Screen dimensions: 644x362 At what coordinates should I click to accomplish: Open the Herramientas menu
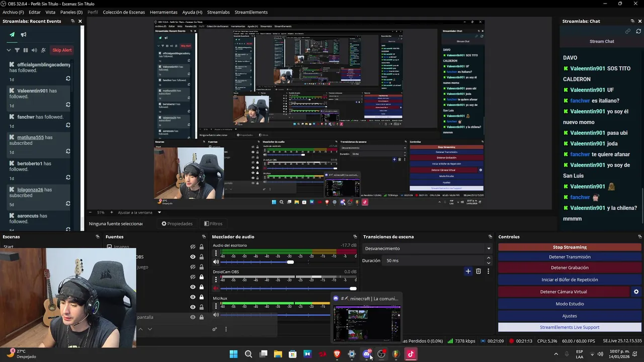(x=164, y=12)
